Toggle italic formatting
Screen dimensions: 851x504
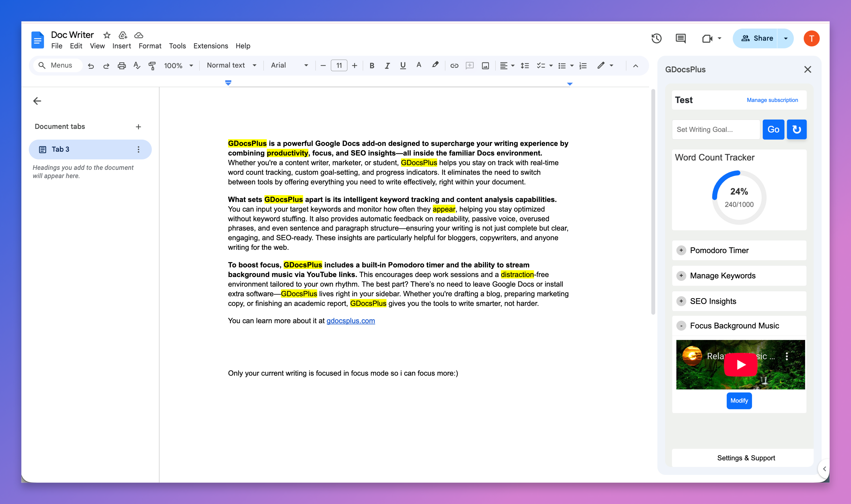(x=387, y=66)
